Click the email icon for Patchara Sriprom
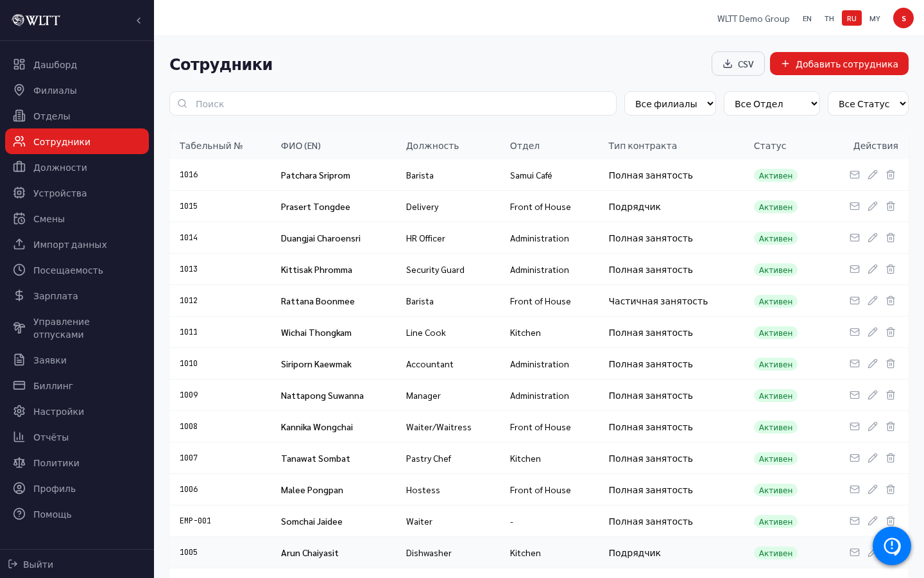The width and height of the screenshot is (924, 578). (x=855, y=175)
